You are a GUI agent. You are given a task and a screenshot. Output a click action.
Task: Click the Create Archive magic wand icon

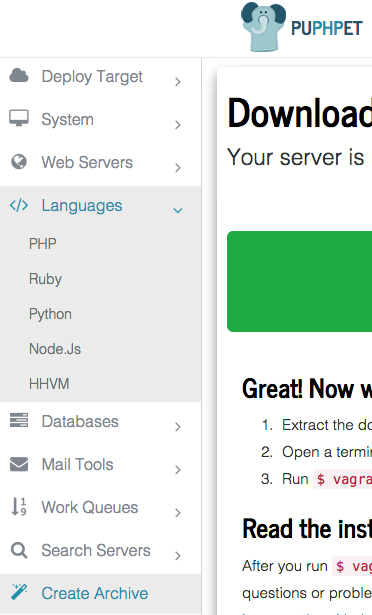(x=19, y=592)
